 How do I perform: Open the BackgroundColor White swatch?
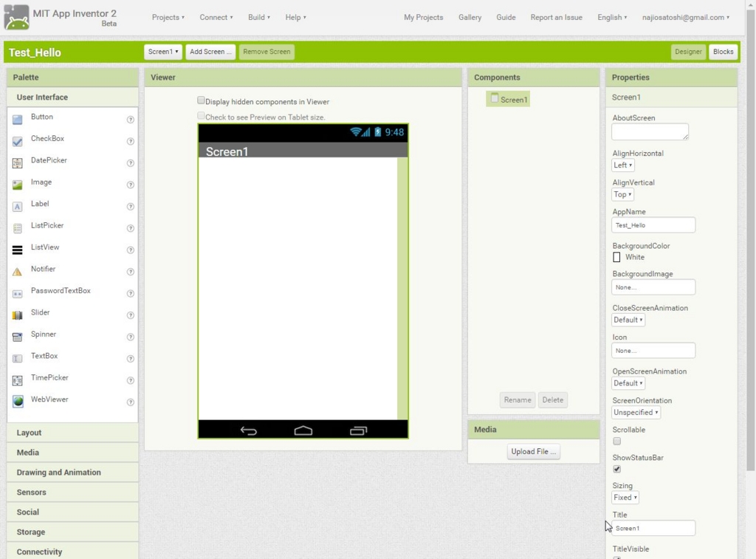coord(616,257)
